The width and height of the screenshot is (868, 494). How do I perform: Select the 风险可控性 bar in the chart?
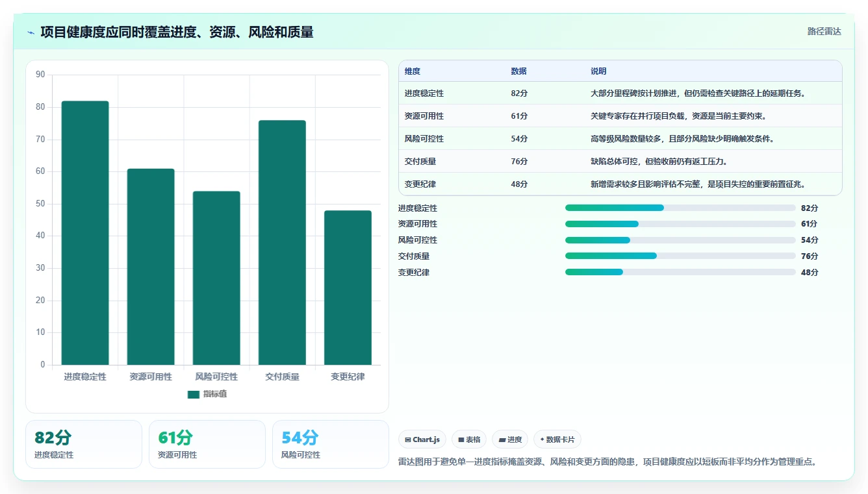[216, 278]
